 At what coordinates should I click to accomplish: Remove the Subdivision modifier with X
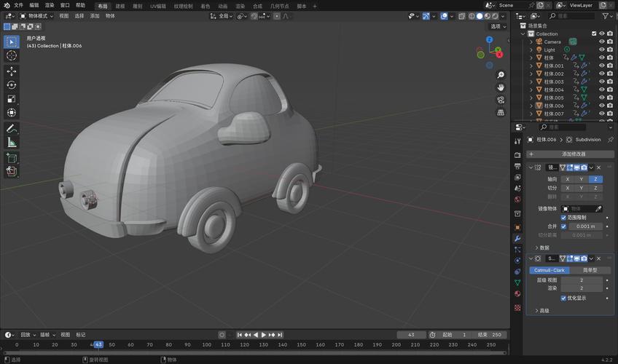click(599, 258)
